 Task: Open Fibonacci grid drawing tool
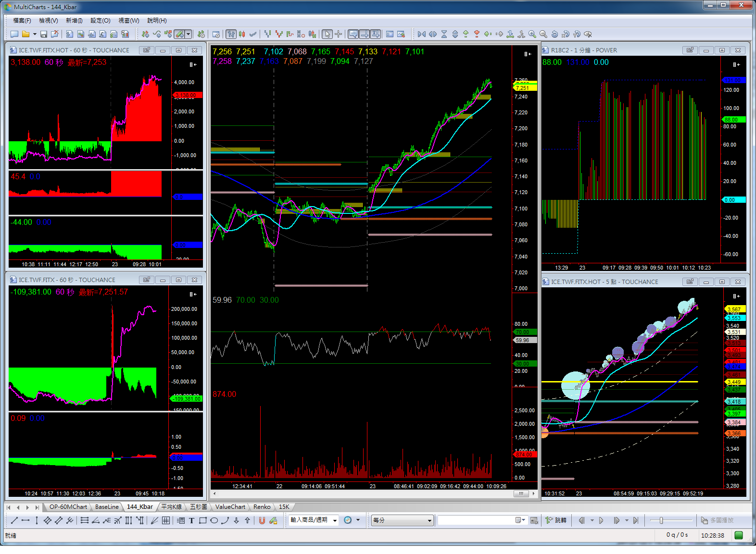click(x=165, y=520)
